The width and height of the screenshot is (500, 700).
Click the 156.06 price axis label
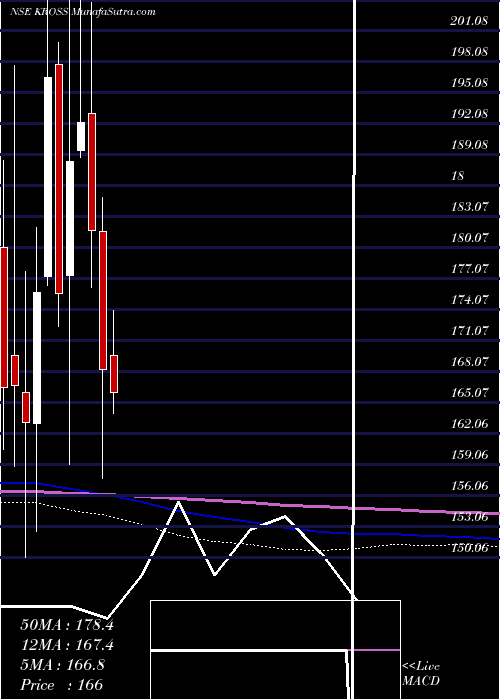pyautogui.click(x=468, y=486)
